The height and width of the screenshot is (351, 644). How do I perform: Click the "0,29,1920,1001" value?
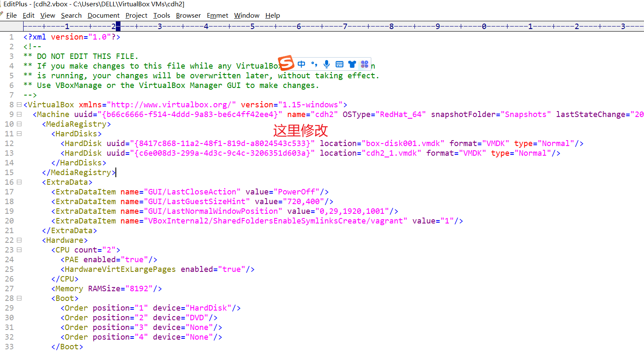(x=352, y=211)
